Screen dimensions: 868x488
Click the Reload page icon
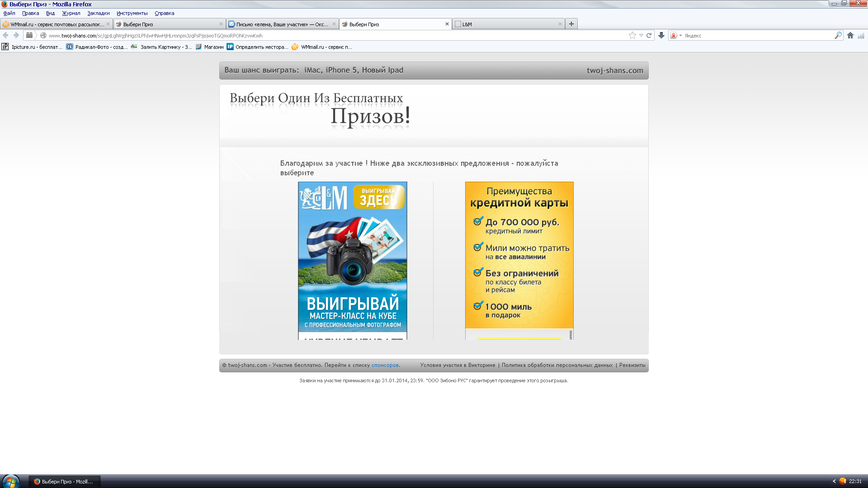649,35
